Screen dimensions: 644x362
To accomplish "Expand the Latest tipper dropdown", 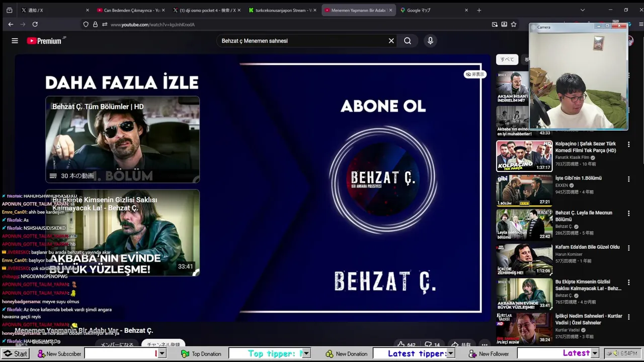I will (x=451, y=353).
